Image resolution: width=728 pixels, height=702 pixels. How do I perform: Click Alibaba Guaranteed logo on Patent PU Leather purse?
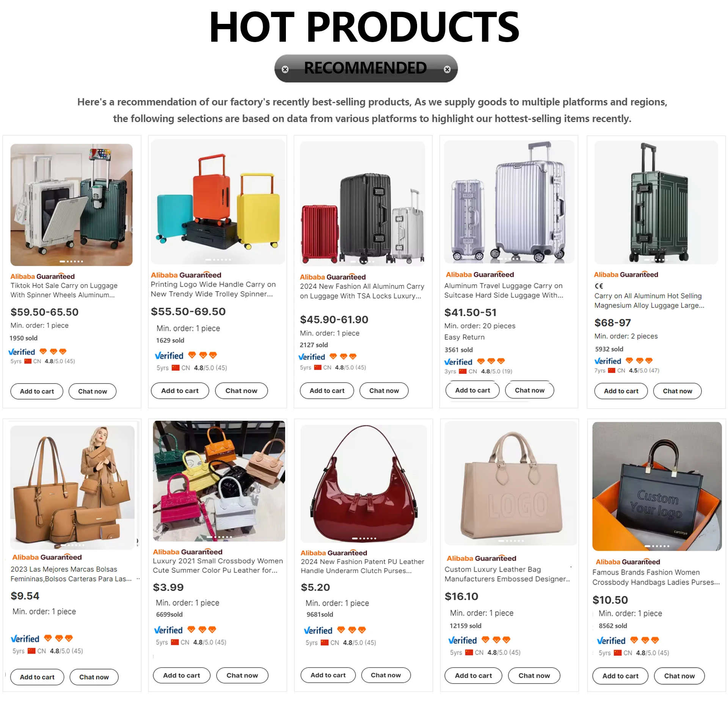pos(334,553)
